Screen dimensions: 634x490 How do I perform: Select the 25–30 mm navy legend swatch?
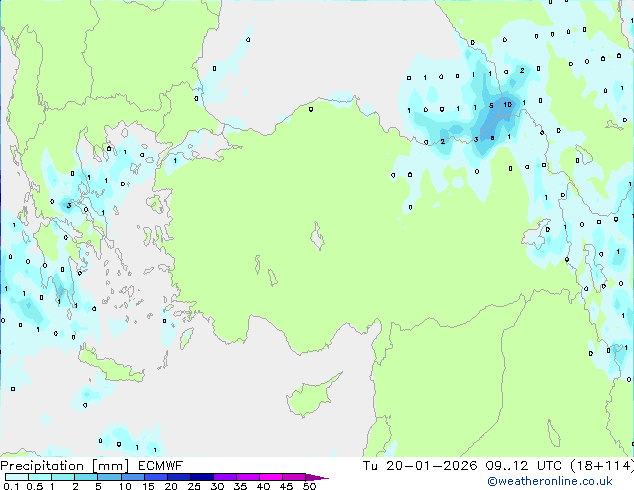[x=201, y=477]
